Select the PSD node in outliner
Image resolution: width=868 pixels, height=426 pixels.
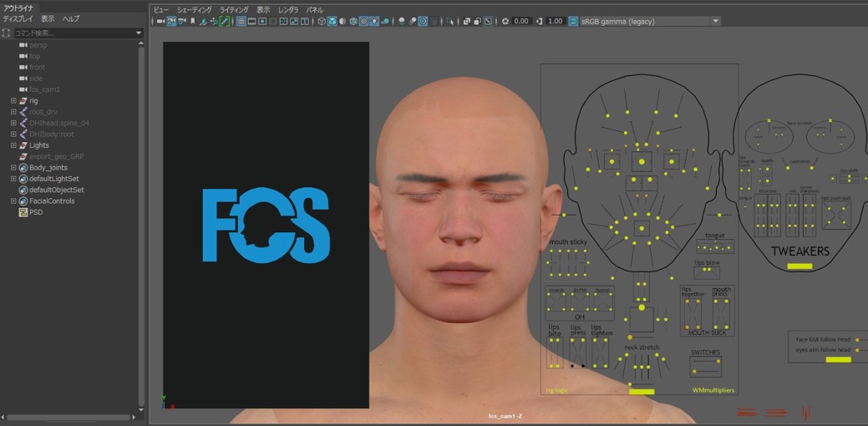(36, 212)
